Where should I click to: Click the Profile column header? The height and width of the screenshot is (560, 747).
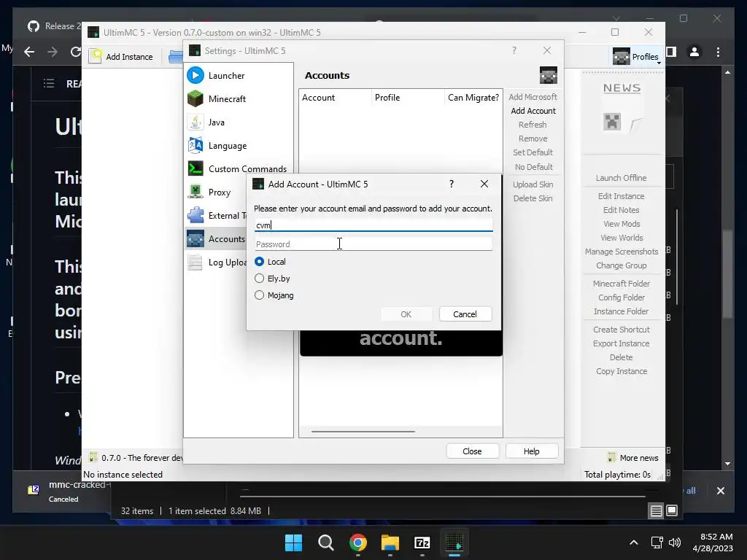point(408,97)
